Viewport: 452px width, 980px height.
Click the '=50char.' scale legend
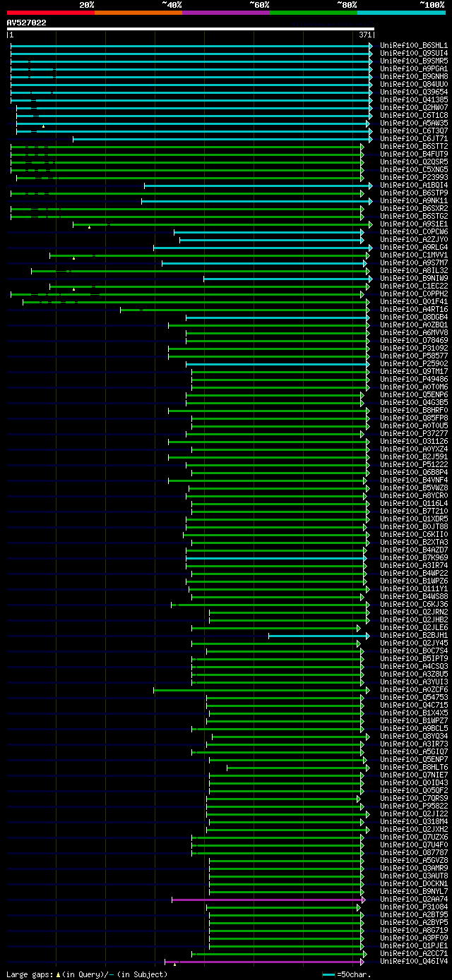click(347, 974)
